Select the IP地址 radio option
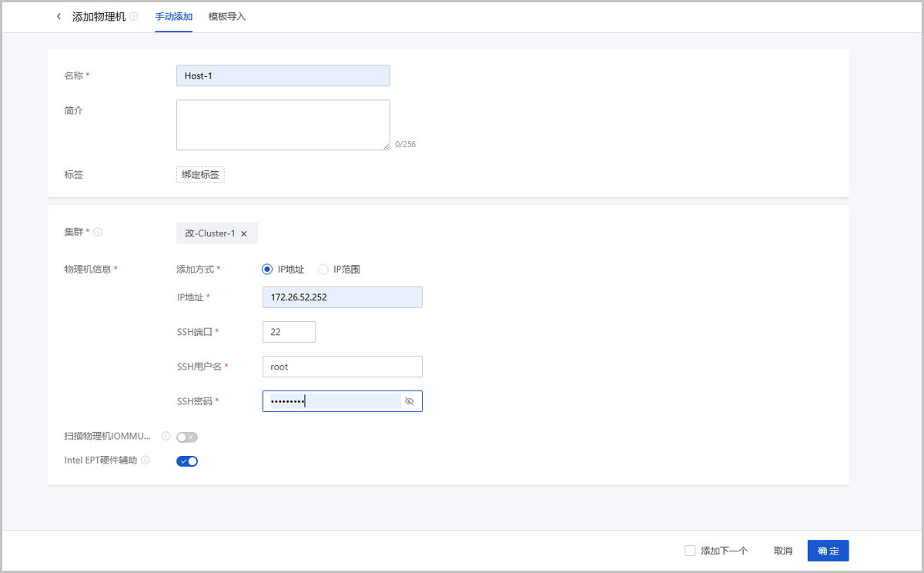 coord(267,270)
